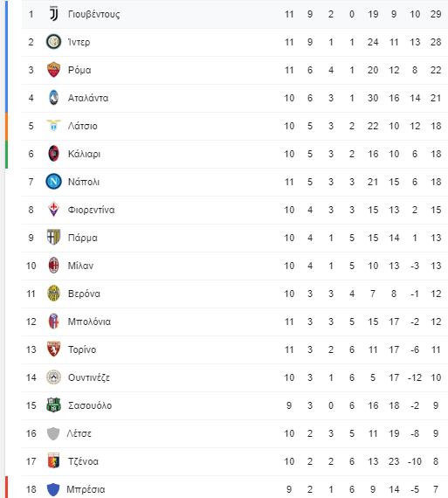This screenshot has width=448, height=498.
Task: Open the Τορίνο team row
Action: tap(235, 349)
